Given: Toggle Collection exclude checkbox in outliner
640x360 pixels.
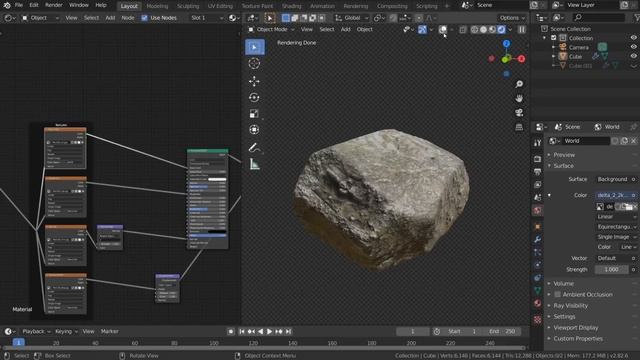Looking at the screenshot, I should pos(554,38).
